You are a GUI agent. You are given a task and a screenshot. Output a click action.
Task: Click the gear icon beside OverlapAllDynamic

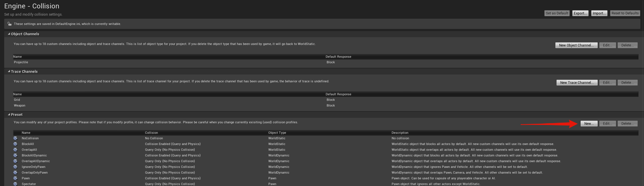click(x=15, y=161)
